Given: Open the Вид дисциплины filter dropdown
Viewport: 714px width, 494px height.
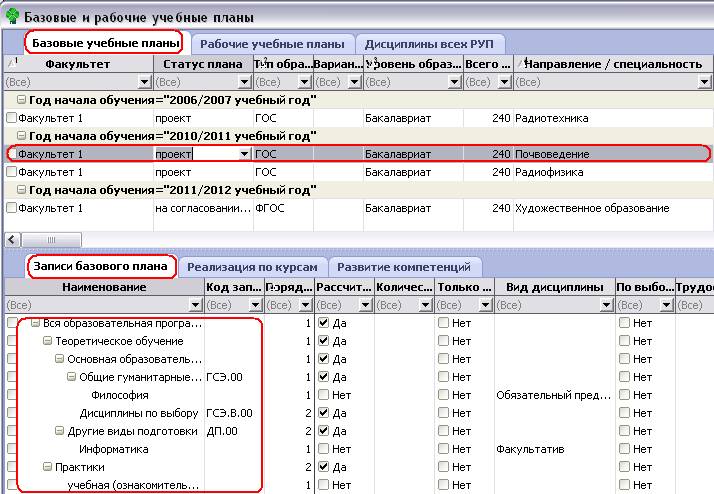Looking at the screenshot, I should 606,305.
